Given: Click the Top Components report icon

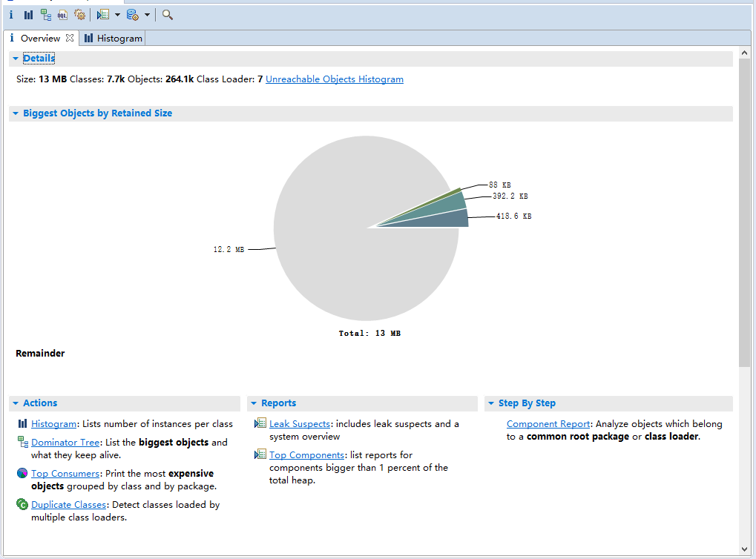Looking at the screenshot, I should click(260, 454).
